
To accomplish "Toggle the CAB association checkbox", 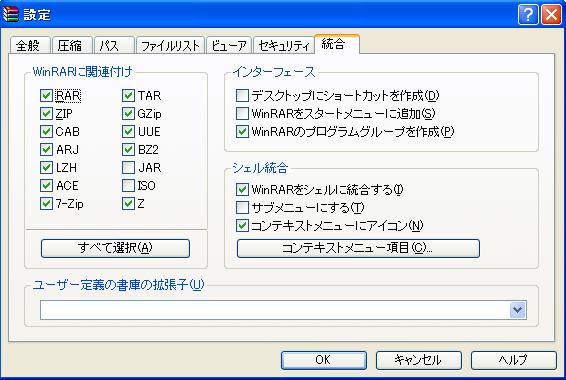I will [x=46, y=132].
